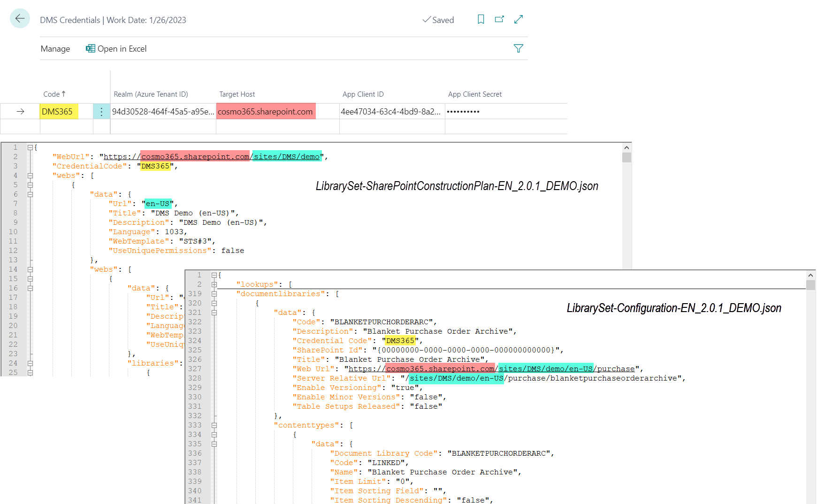
Task: Click the back arrow button
Action: point(20,19)
